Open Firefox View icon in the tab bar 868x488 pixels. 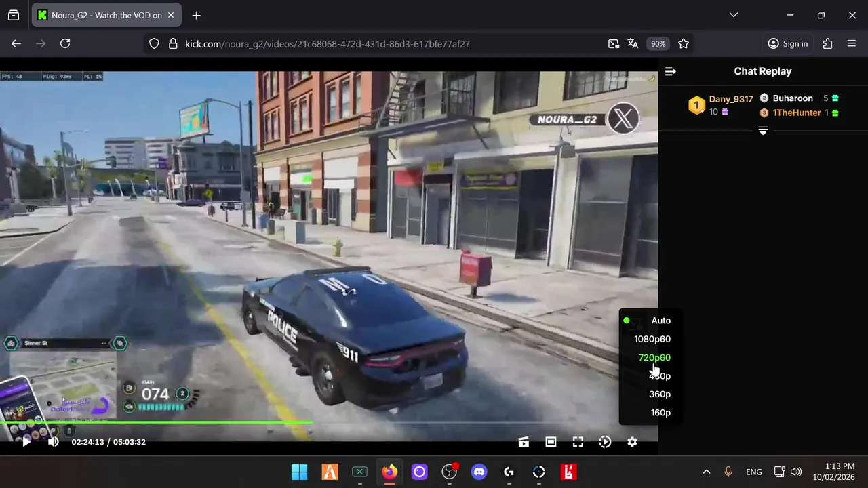14,15
